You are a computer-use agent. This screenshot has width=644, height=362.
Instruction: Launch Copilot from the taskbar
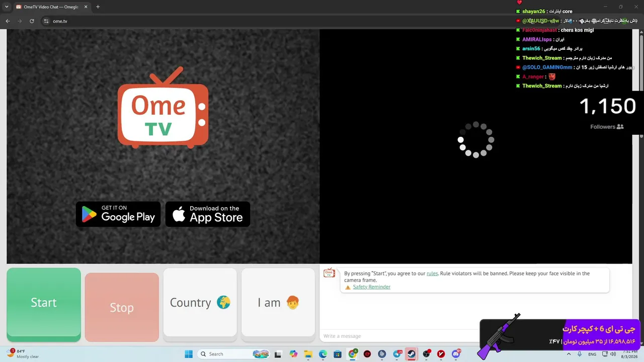tap(293, 354)
